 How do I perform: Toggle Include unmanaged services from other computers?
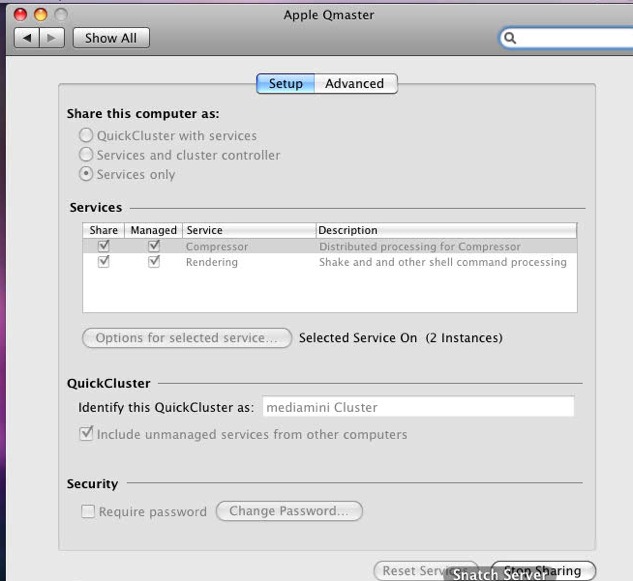[86, 434]
